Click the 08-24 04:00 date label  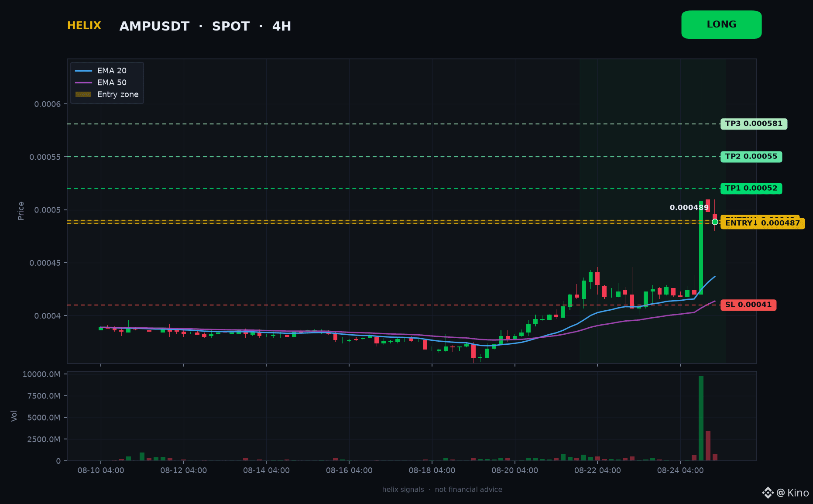pos(680,470)
